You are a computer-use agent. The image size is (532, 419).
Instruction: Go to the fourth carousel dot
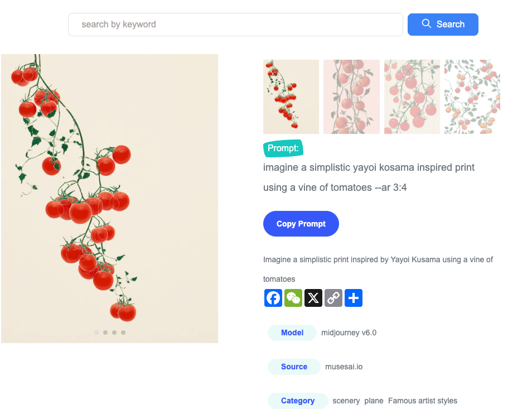point(123,333)
